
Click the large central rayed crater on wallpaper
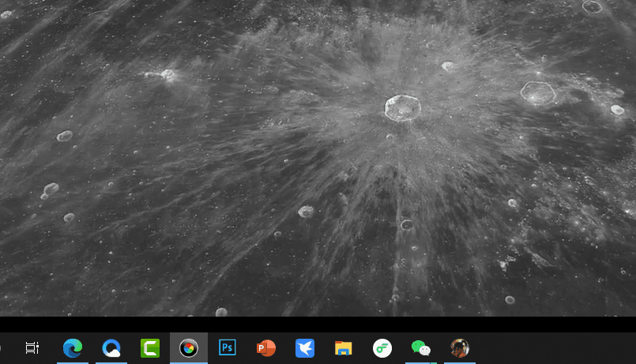click(x=402, y=108)
